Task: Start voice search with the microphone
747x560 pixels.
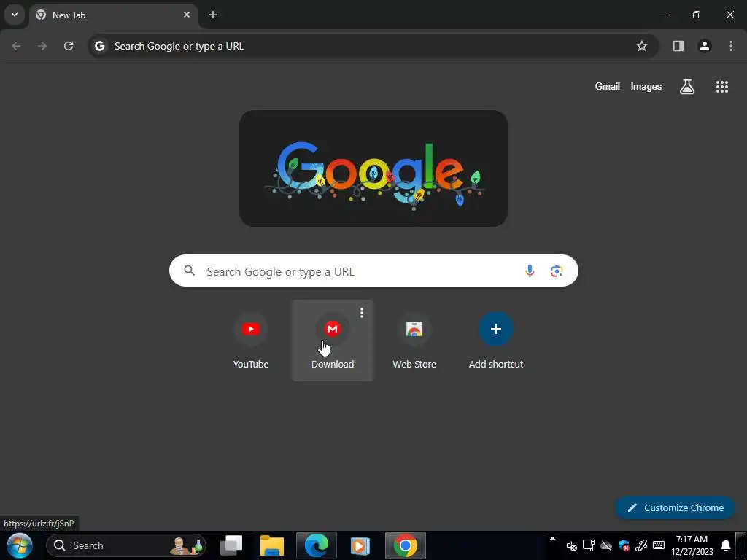Action: point(530,271)
